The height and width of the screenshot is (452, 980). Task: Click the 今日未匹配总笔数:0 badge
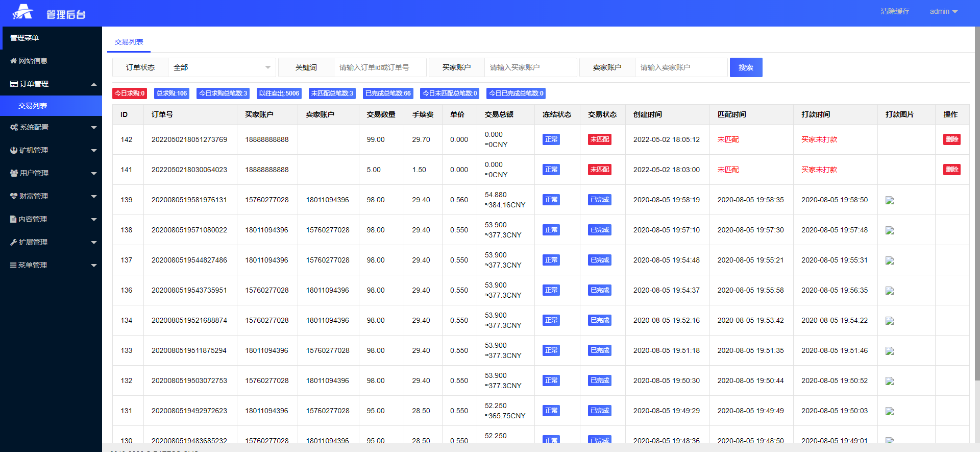450,93
